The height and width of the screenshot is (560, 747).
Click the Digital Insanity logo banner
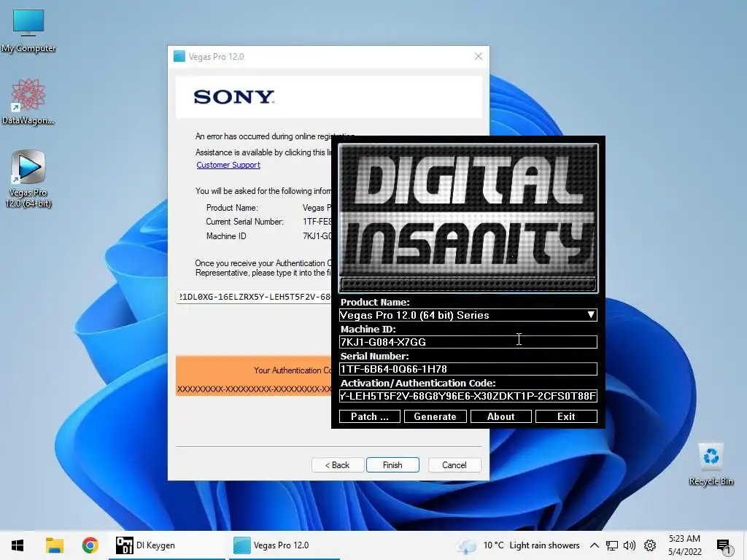point(468,218)
